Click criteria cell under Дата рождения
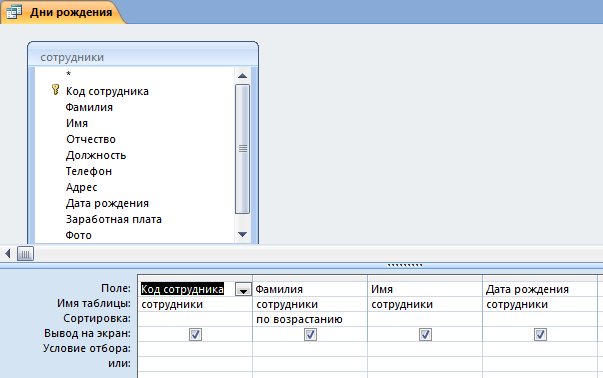The height and width of the screenshot is (378, 603). [540, 349]
